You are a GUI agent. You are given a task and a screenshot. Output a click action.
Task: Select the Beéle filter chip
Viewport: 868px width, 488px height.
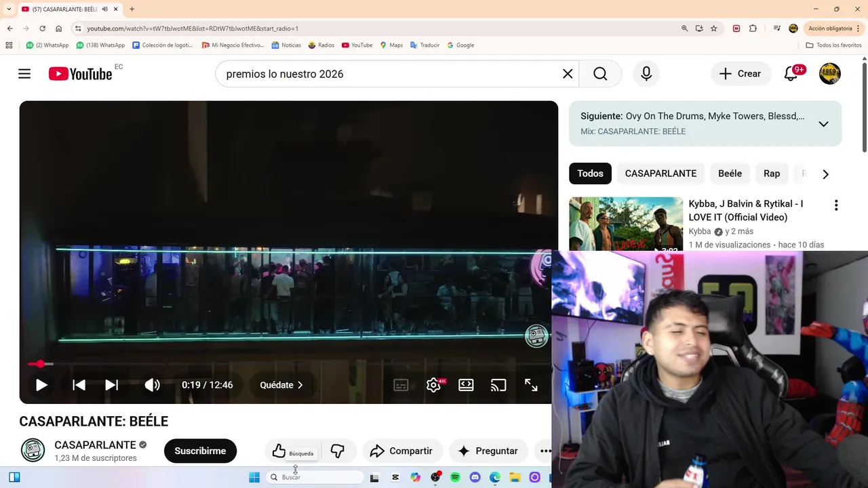730,174
